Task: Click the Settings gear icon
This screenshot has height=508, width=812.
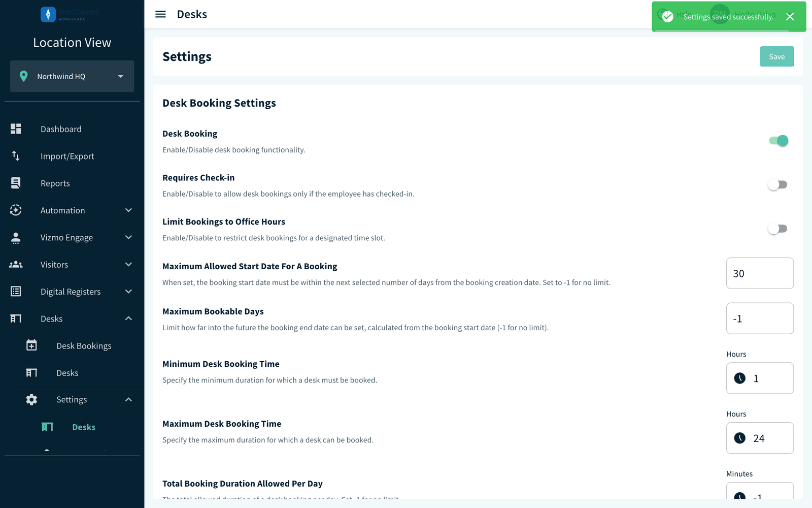Action: tap(31, 400)
